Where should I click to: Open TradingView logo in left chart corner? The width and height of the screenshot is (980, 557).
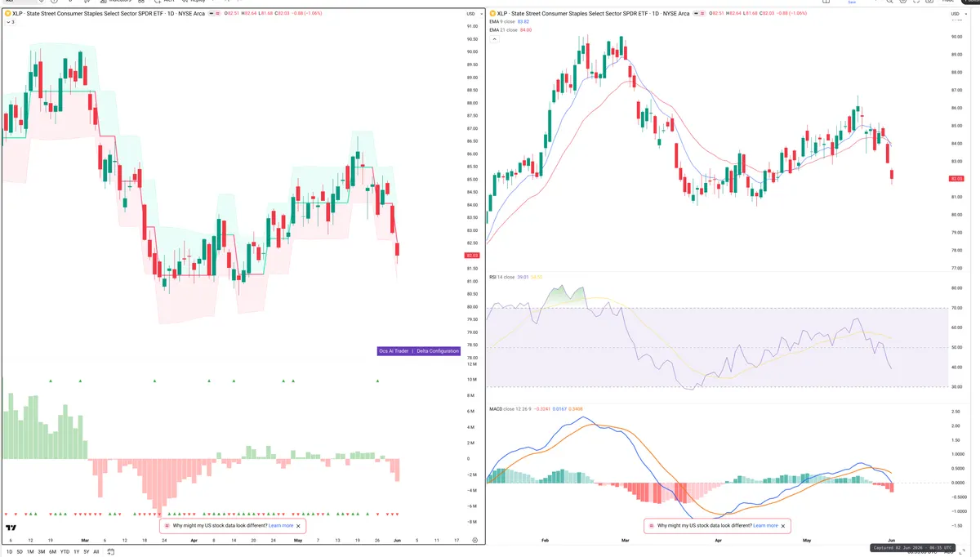coord(11,529)
